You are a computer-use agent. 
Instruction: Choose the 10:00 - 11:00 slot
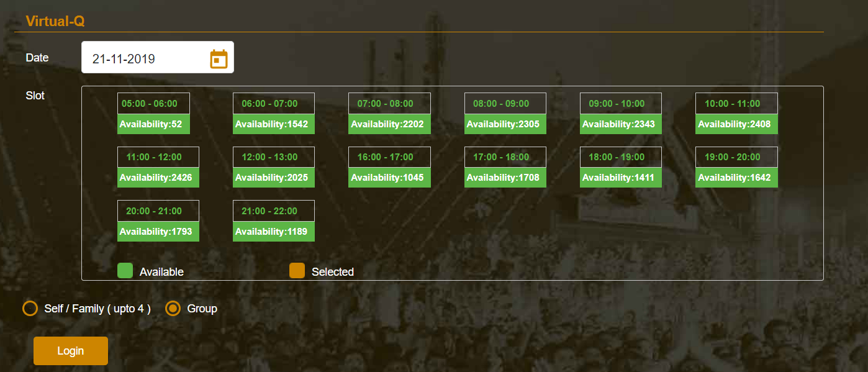(x=736, y=104)
